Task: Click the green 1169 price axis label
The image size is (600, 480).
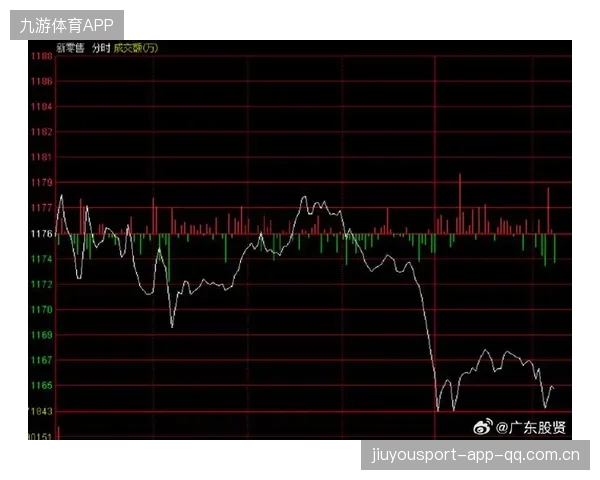Action: coord(41,335)
